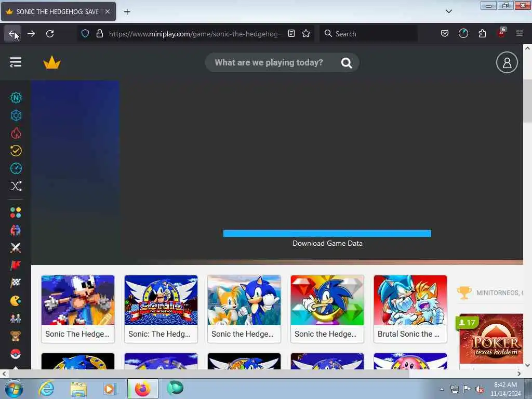The width and height of the screenshot is (532, 399).
Task: Open the 'Brutal Sonic the ...' game card
Action: (410, 309)
